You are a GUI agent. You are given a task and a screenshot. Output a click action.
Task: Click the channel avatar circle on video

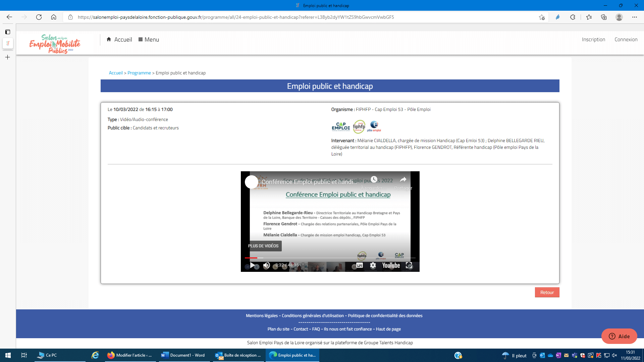coord(252,182)
